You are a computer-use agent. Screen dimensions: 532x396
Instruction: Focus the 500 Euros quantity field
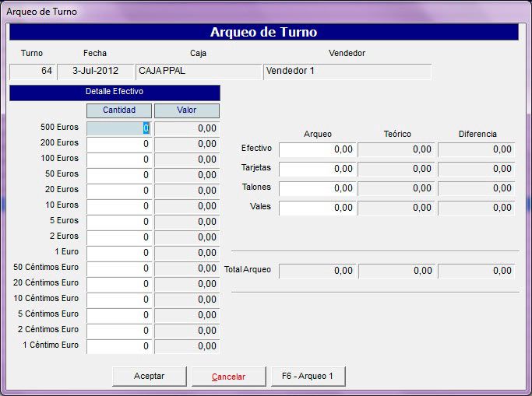pyautogui.click(x=119, y=128)
